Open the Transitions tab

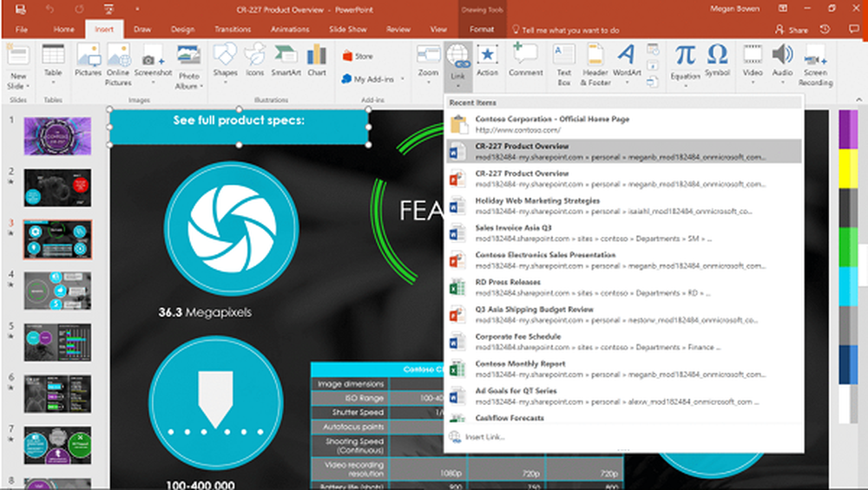click(233, 29)
